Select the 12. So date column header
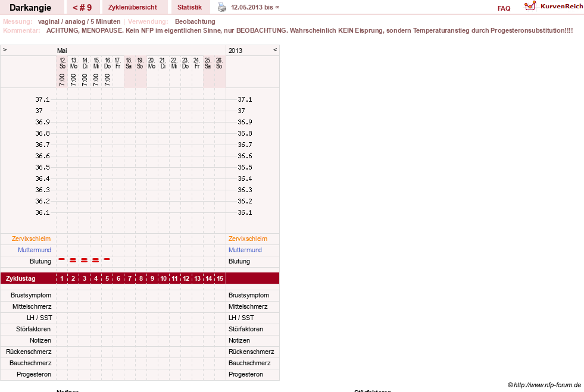584x392 pixels. pos(63,63)
